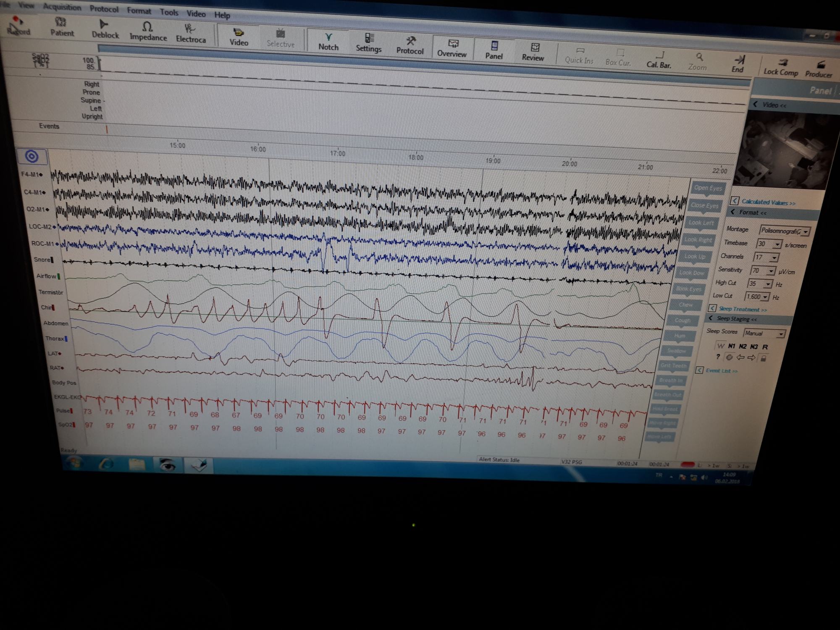Score epoch as REM (R)
Screen dimensions: 840x630
765,347
